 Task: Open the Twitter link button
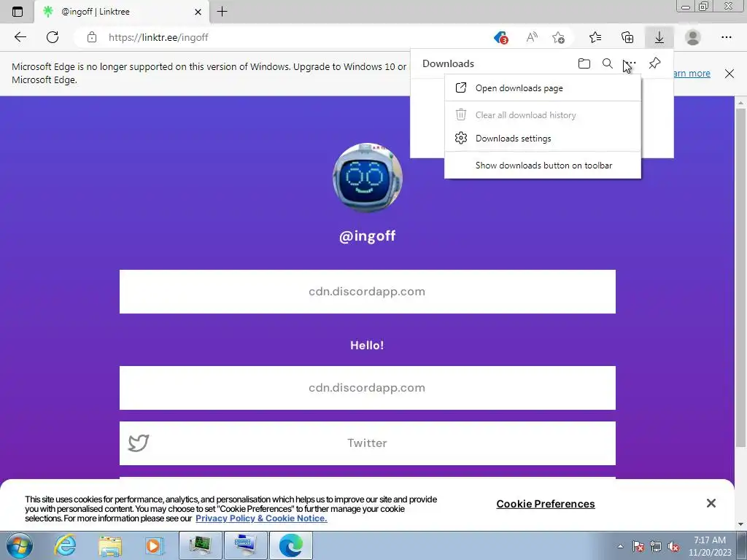click(368, 443)
